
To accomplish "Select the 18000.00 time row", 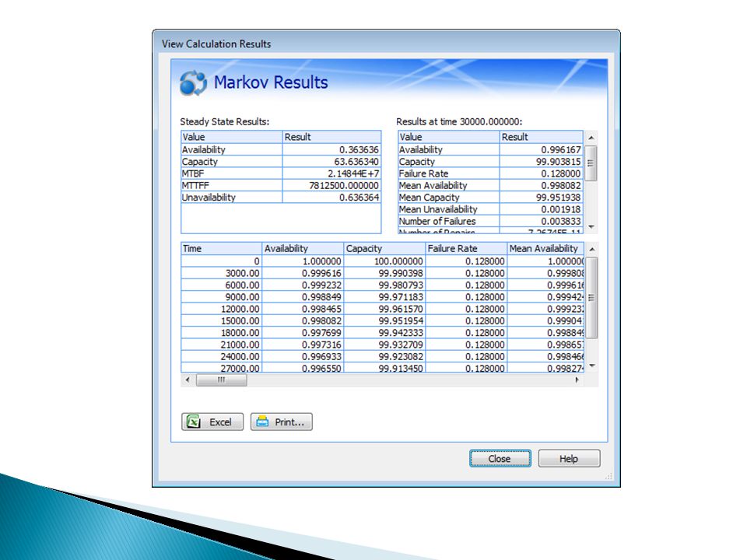I will 383,332.
